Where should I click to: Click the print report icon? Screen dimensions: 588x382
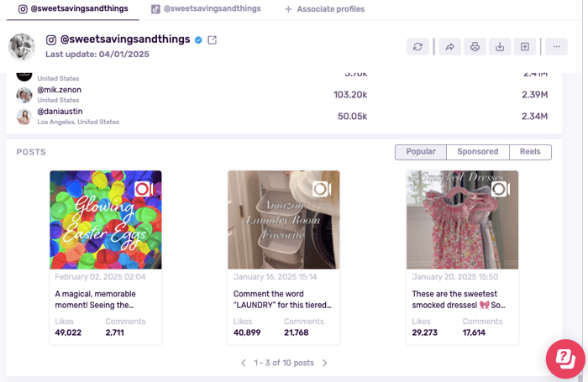pos(475,47)
